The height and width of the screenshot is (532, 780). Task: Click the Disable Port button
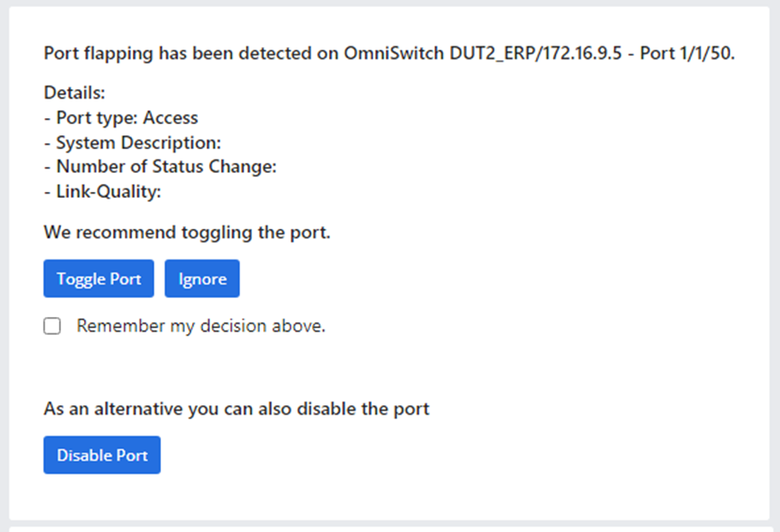click(x=102, y=455)
